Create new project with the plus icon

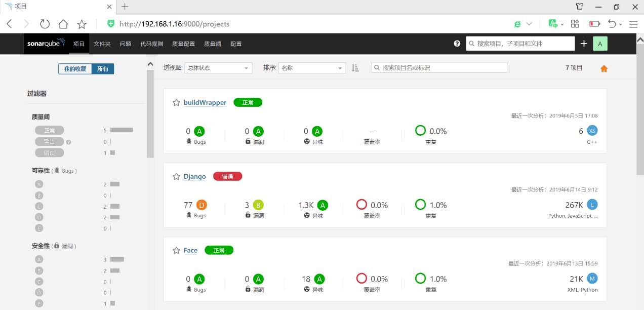point(583,44)
